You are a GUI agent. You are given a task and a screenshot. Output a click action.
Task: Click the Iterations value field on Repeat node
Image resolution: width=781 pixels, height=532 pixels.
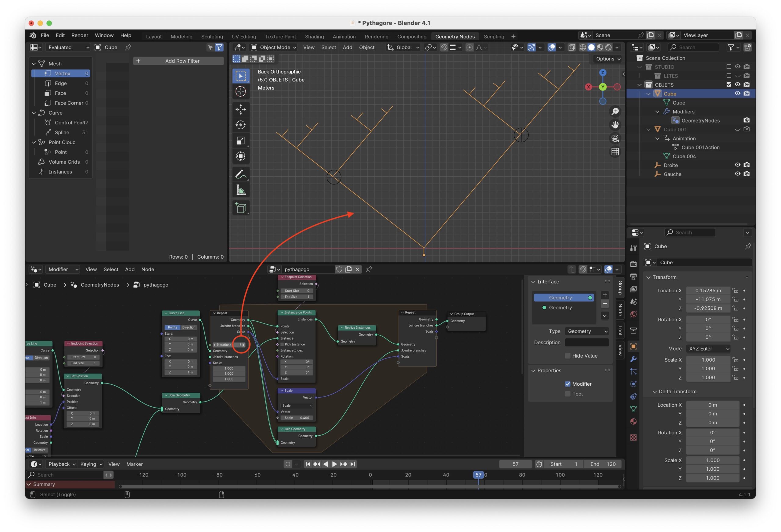coord(229,345)
